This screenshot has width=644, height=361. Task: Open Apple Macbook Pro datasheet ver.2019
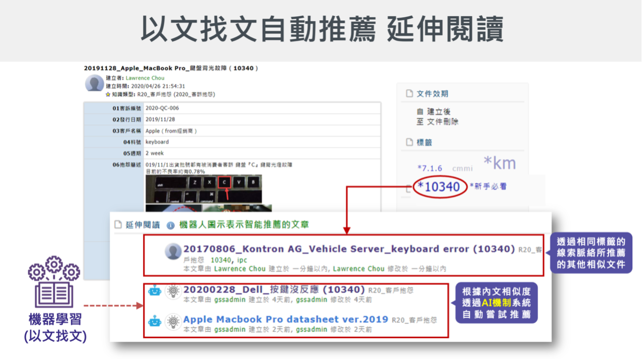pos(286,319)
